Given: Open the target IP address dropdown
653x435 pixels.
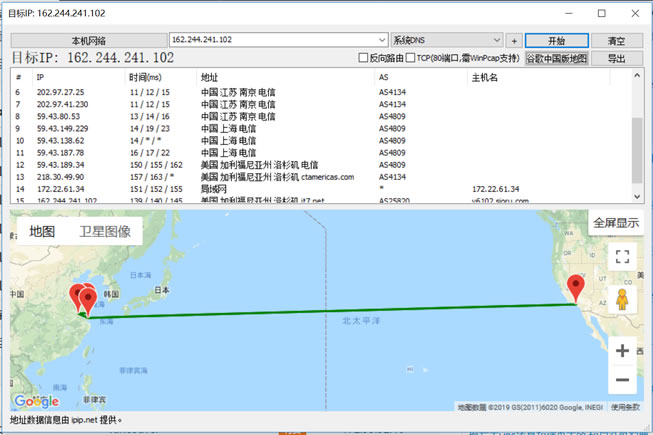Looking at the screenshot, I should 382,40.
